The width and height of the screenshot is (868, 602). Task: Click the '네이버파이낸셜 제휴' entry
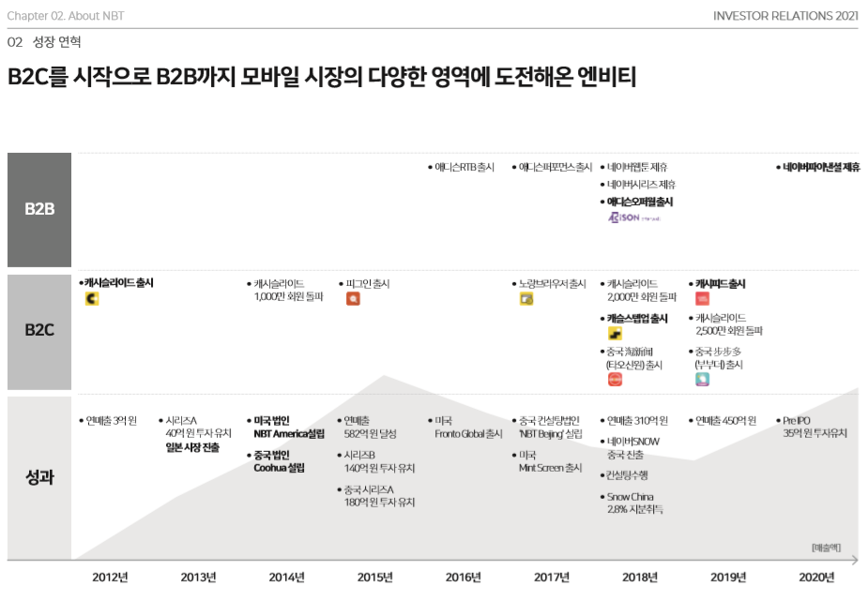click(821, 167)
